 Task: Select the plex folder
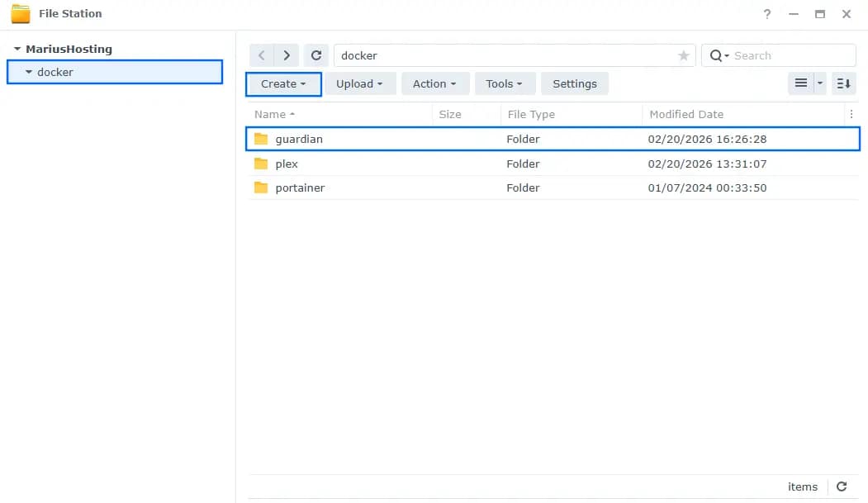(x=287, y=164)
